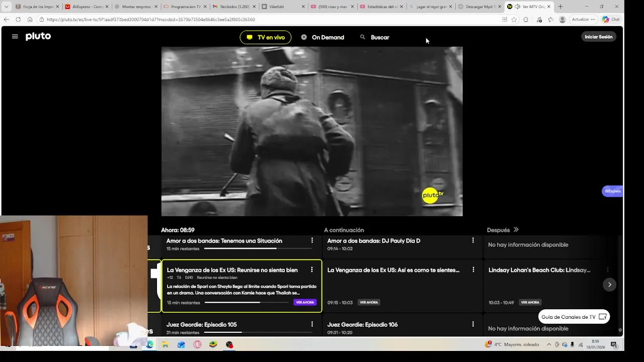The height and width of the screenshot is (362, 644).
Task: Select La Venganza de los Ex US: Así es como te sientes
Action: click(393, 270)
